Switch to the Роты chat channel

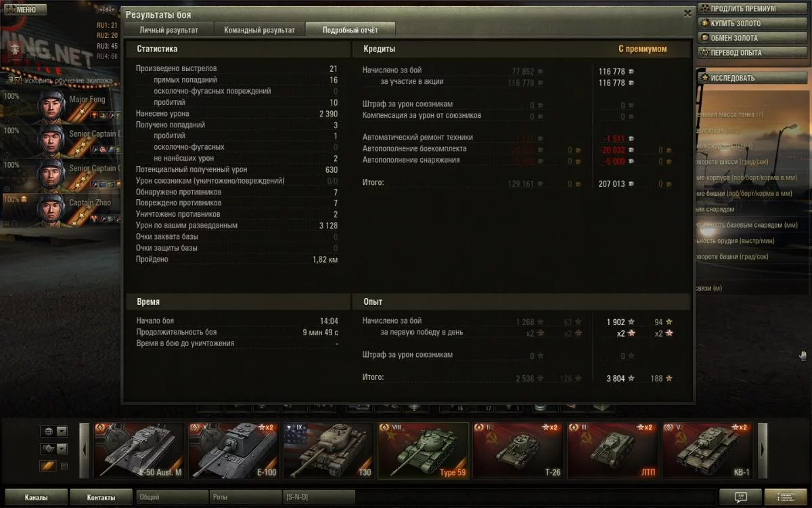click(245, 497)
